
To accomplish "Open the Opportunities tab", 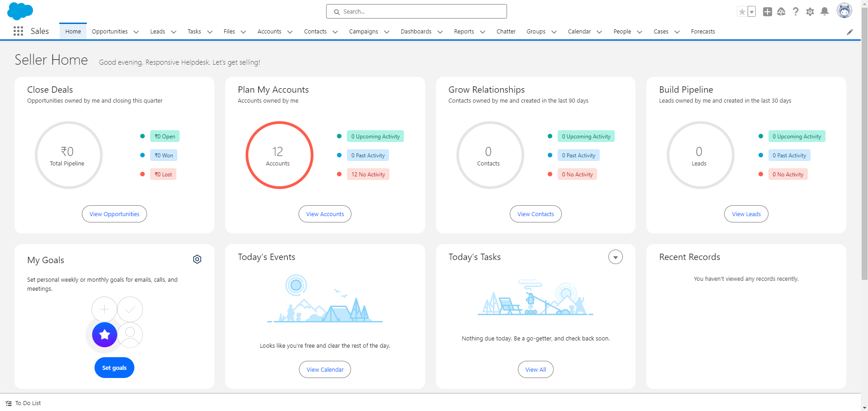I will pos(109,32).
